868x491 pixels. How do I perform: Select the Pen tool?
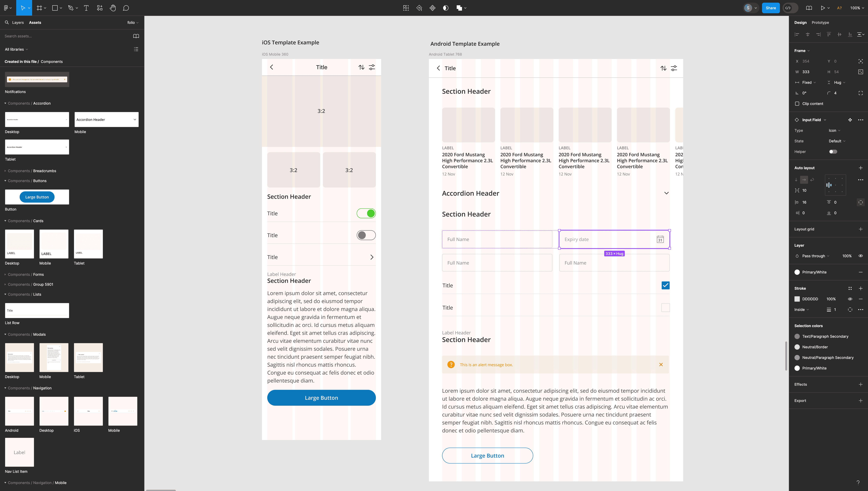click(x=71, y=8)
